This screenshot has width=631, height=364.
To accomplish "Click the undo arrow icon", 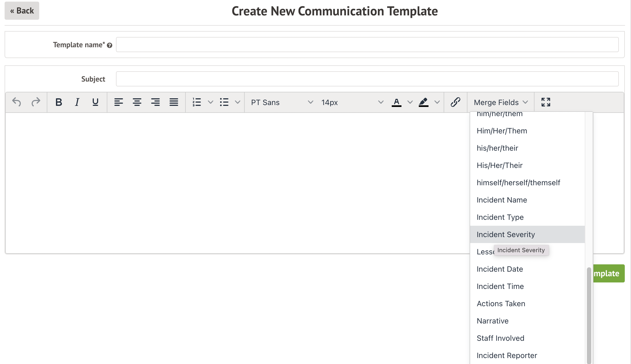I will tap(16, 102).
